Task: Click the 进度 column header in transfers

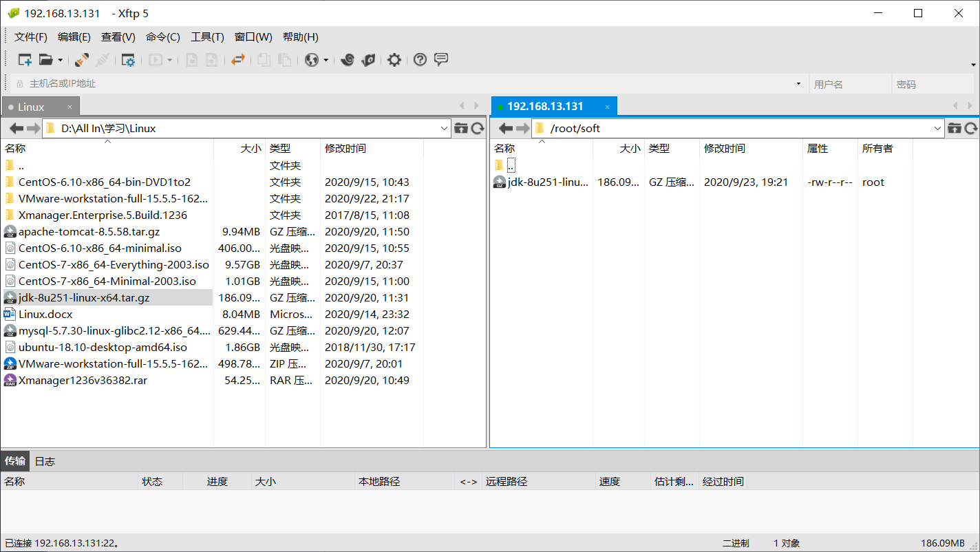Action: point(217,482)
